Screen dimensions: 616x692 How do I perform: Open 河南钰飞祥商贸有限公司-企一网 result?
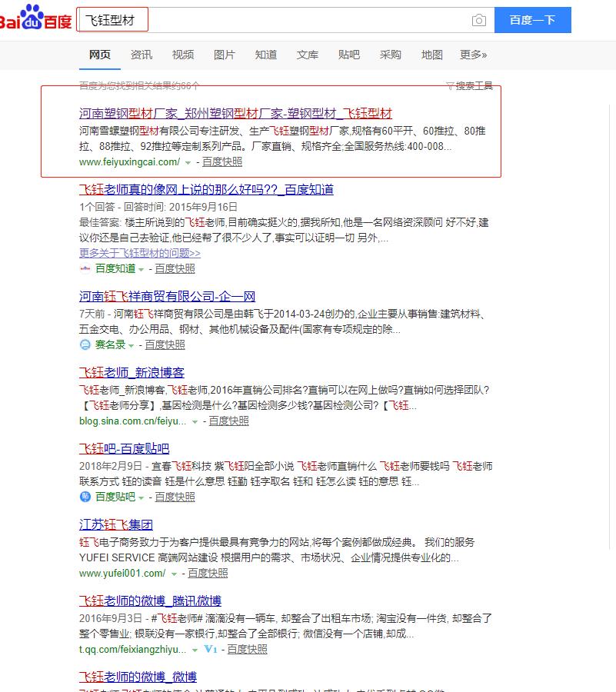coord(167,297)
